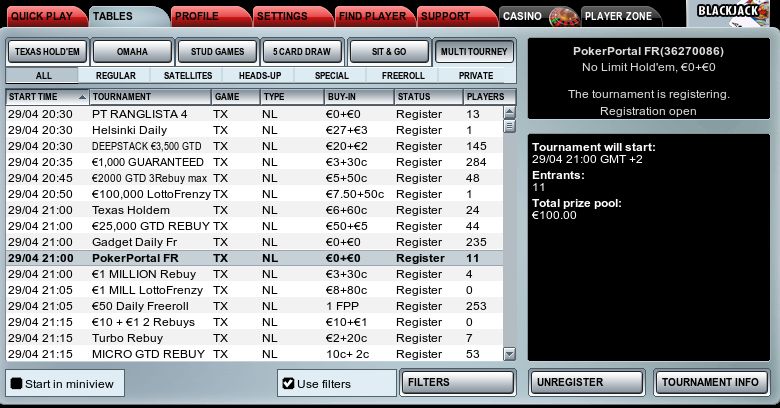Click the Register status of Helsinki Daily
The width and height of the screenshot is (780, 408).
[419, 130]
